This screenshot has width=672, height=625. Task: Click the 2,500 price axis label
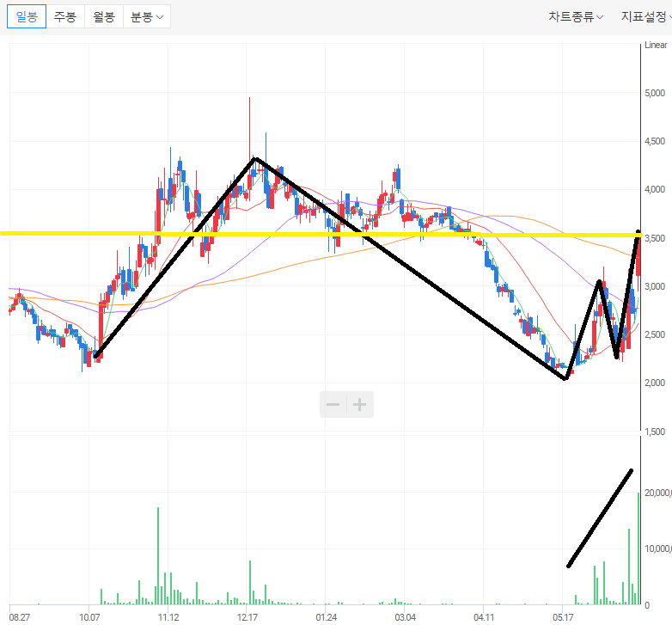coord(655,334)
